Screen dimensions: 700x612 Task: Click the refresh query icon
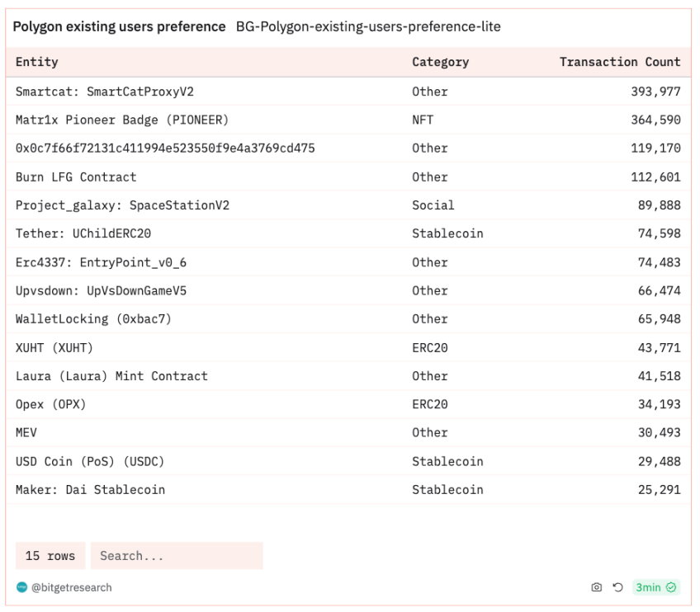click(x=617, y=587)
